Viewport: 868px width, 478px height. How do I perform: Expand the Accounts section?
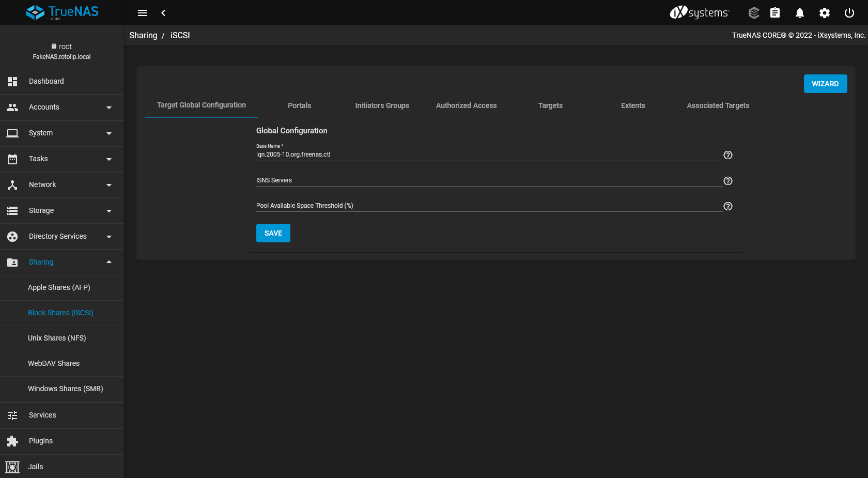click(109, 107)
